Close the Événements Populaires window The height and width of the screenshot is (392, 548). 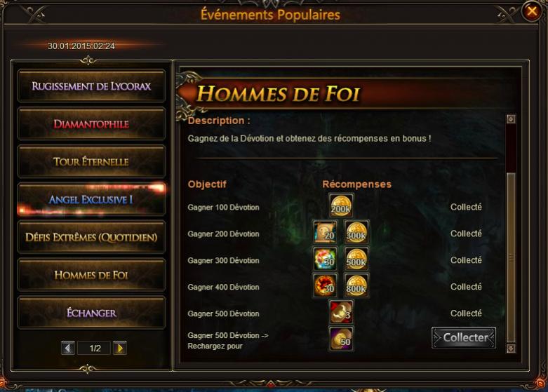[x=532, y=11]
